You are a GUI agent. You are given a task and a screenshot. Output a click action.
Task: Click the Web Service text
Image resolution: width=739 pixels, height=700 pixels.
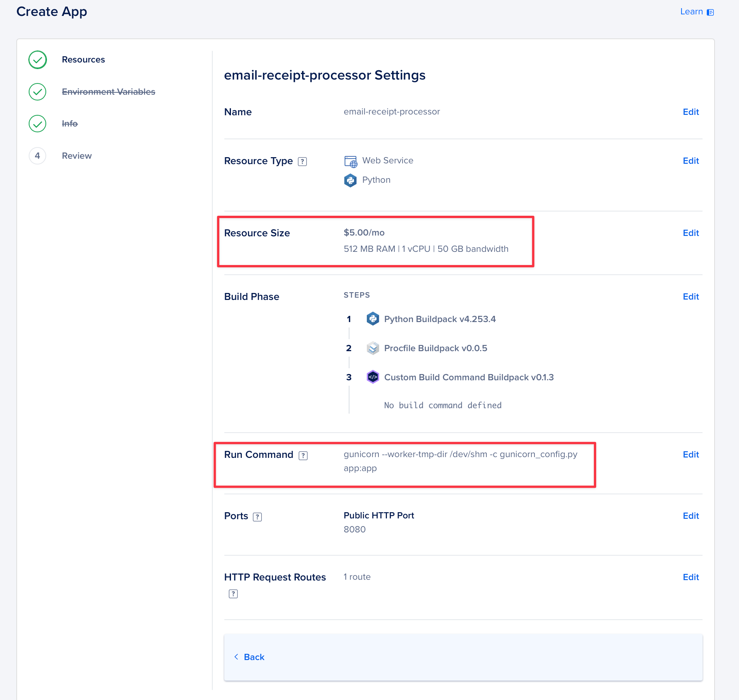pos(388,160)
